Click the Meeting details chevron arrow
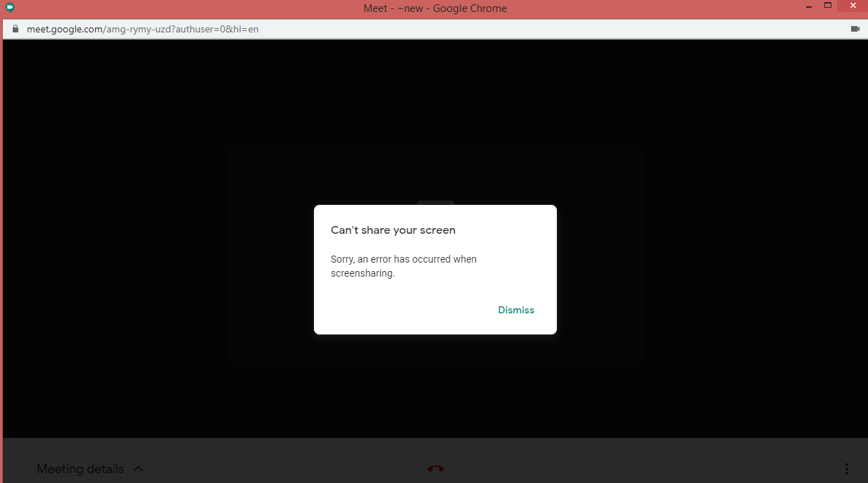 (138, 468)
